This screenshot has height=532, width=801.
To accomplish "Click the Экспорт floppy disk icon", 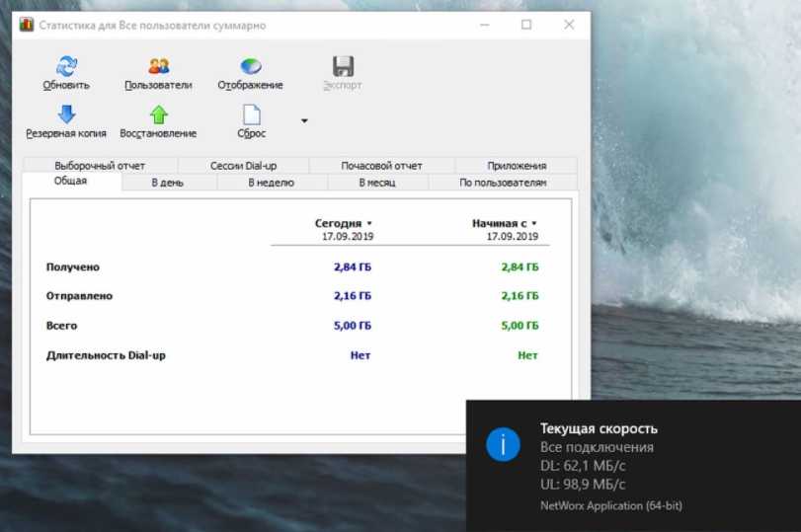I will click(x=343, y=67).
